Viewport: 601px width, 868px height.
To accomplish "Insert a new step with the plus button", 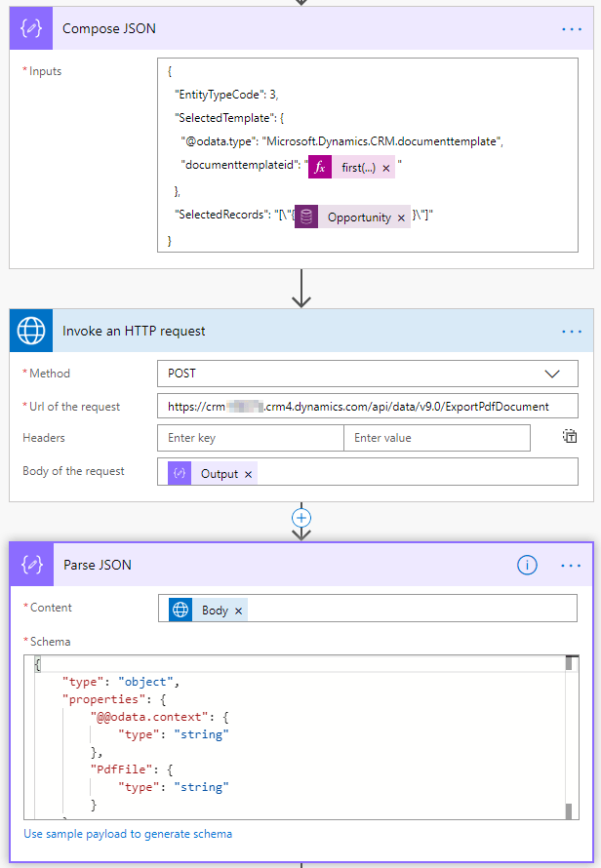I will 301,518.
